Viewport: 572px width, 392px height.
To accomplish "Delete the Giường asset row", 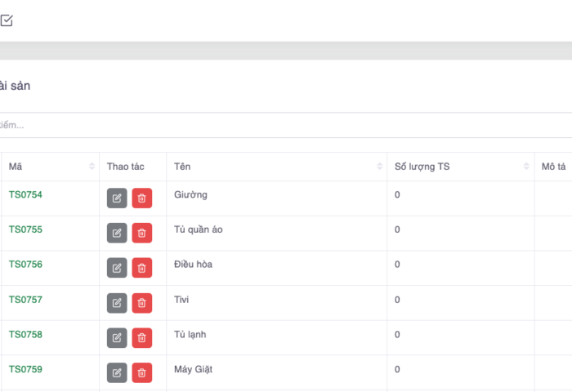I will (x=142, y=198).
